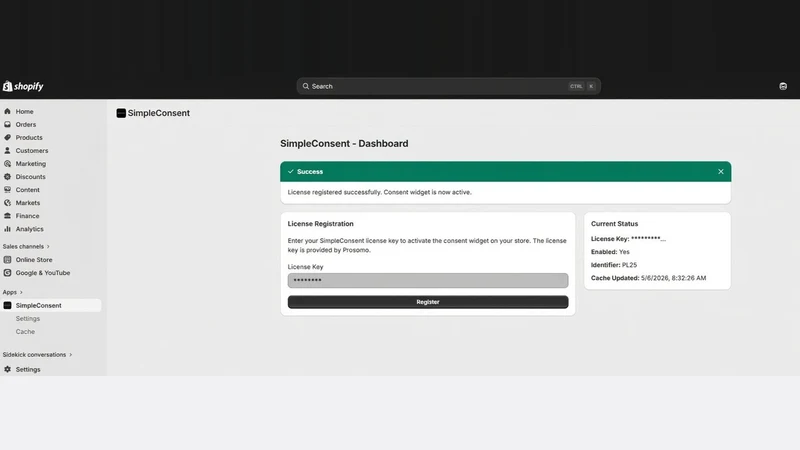Screen dimensions: 800x450
Task: Click the SimpleConsent app icon in sidebar
Action: coord(7,305)
